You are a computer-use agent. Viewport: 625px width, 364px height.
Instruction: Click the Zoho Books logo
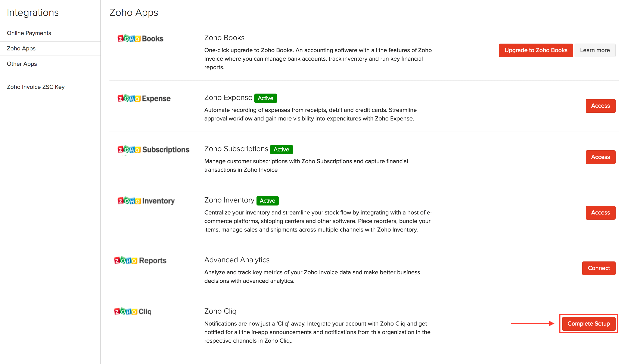tap(140, 38)
